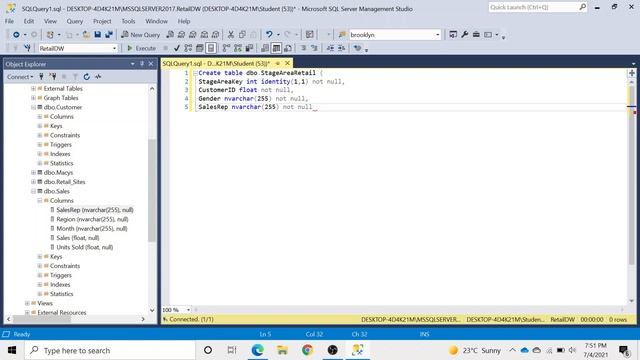Click the New Query toolbar button

[x=141, y=35]
